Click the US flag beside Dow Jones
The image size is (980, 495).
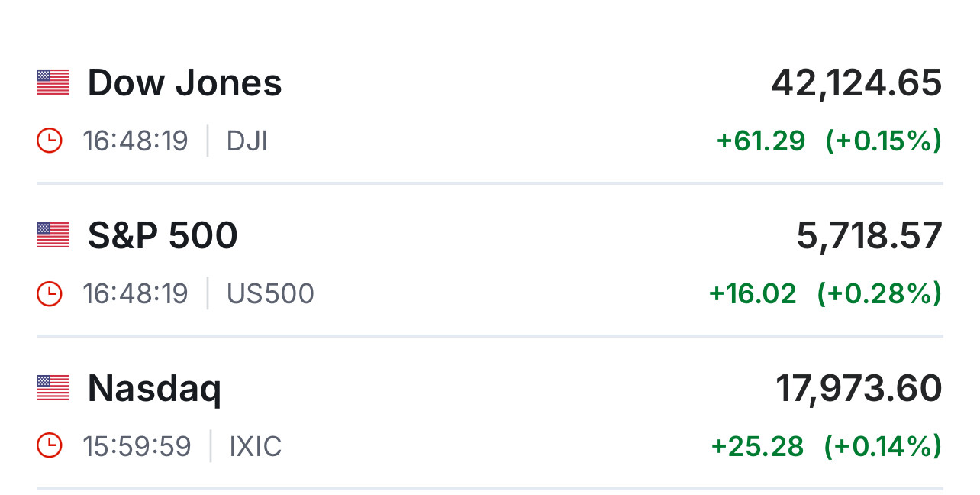pos(53,82)
